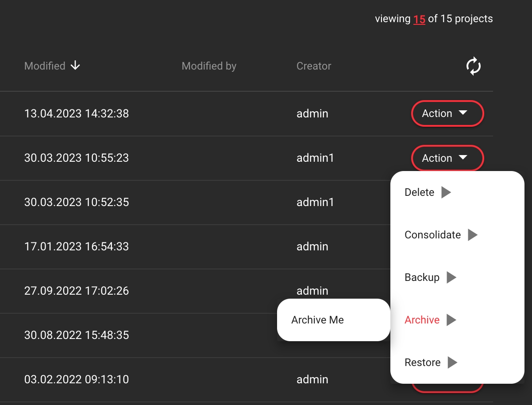Click the refresh icon above the table
532x405 pixels.
473,66
